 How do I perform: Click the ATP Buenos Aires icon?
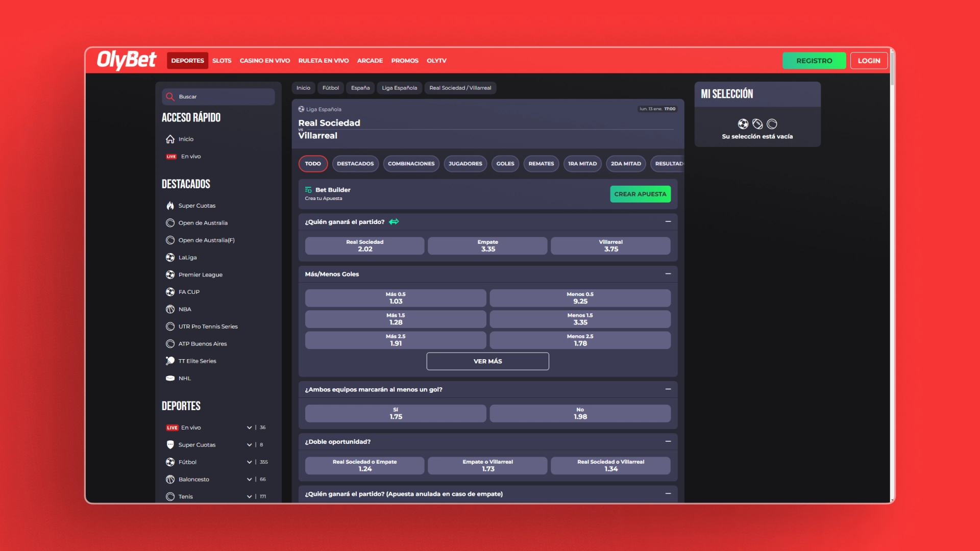click(x=170, y=344)
